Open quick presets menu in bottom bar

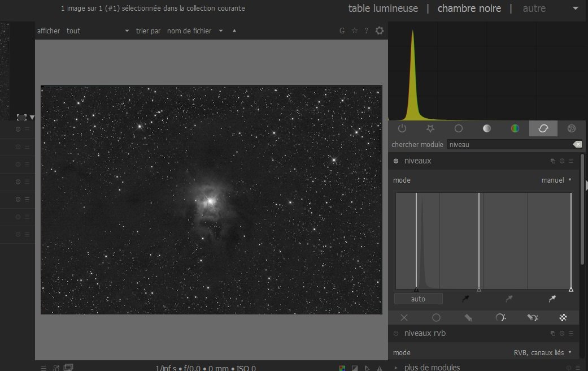pos(43,368)
